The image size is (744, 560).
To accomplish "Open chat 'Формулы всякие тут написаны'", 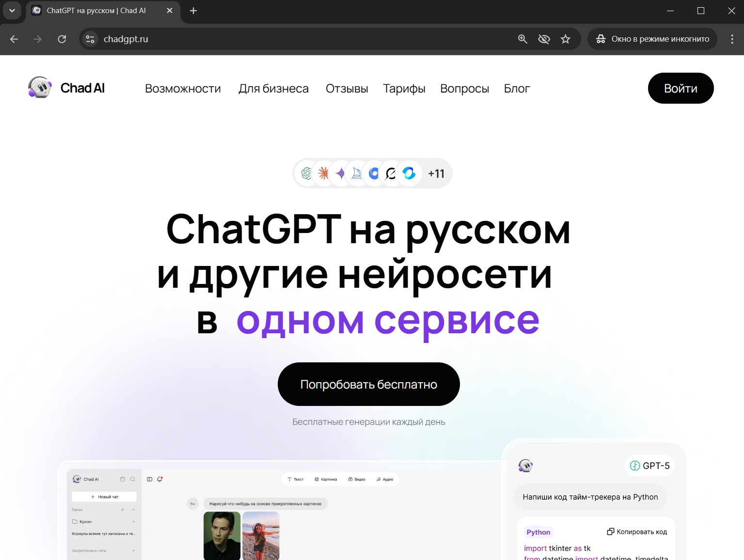I will click(x=104, y=534).
